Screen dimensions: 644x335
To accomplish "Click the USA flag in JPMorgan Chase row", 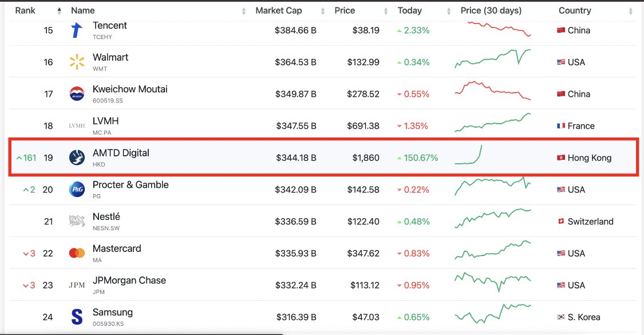I will (560, 285).
